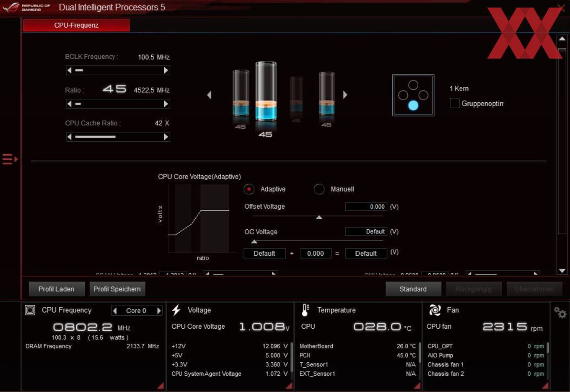The height and width of the screenshot is (392, 570).
Task: Decrease BCLK Frequency with left arrow
Action: (69, 70)
